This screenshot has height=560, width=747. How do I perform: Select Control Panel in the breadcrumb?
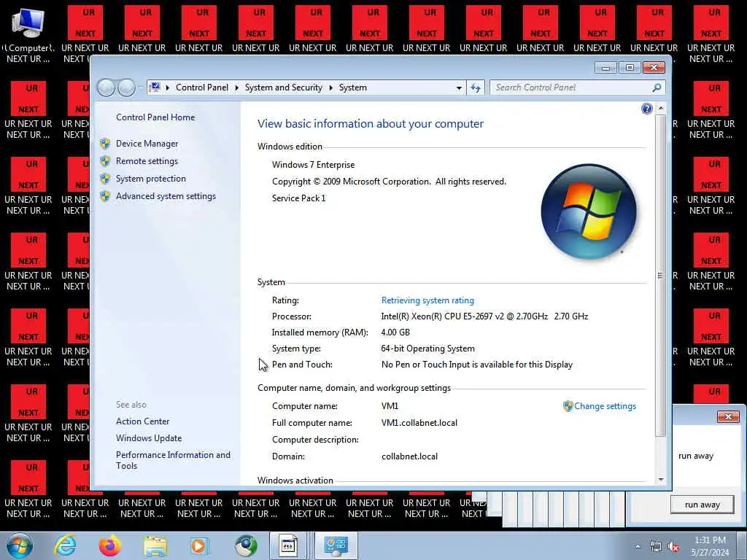click(202, 87)
